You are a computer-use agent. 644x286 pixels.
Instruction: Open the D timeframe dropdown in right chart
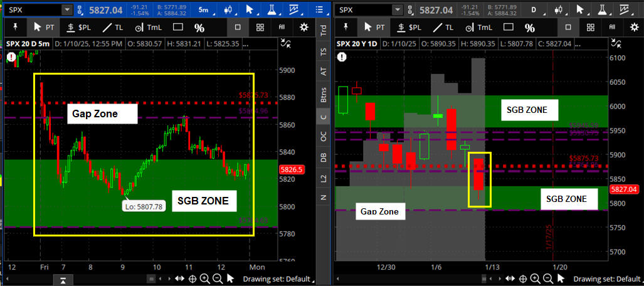534,9
